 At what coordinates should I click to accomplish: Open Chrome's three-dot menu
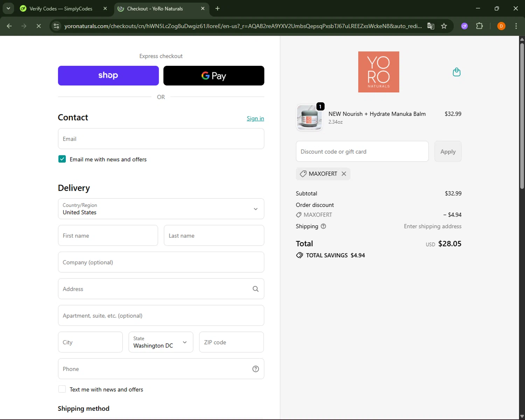click(516, 26)
